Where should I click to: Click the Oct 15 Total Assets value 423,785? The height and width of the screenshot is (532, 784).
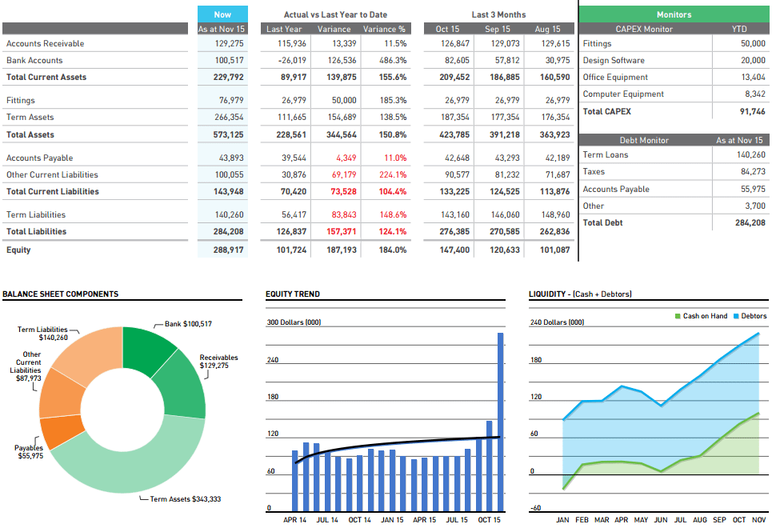tap(454, 134)
